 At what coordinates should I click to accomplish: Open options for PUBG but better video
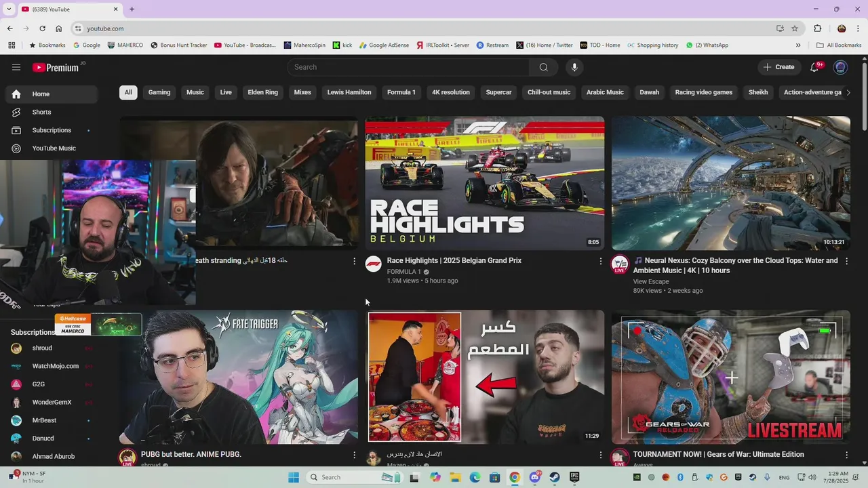tap(354, 455)
